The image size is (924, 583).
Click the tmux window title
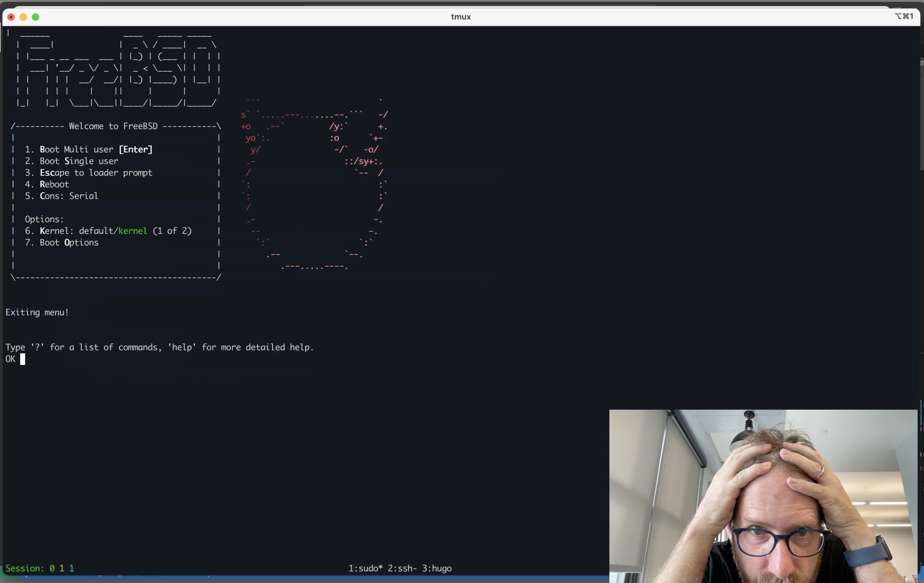pos(461,17)
